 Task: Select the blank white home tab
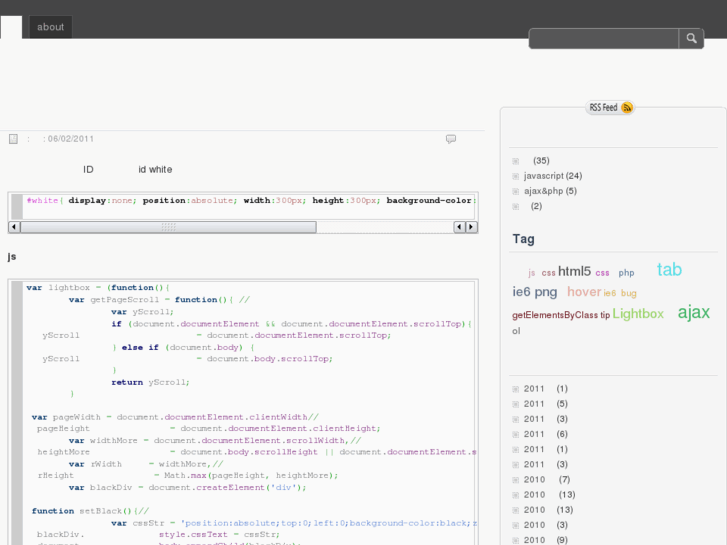point(11,27)
